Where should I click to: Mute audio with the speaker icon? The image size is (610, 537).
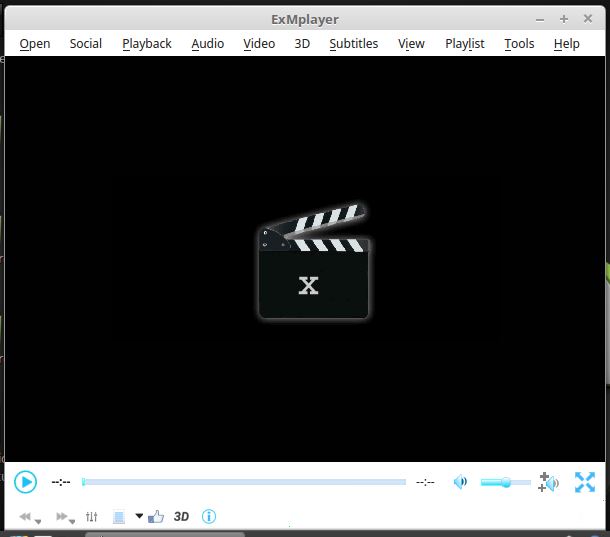click(460, 482)
